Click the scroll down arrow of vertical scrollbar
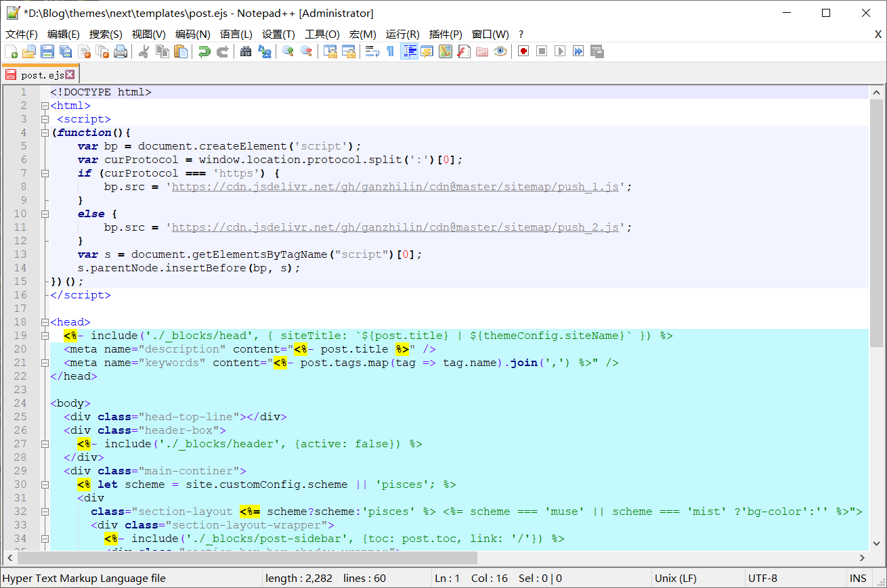This screenshot has width=887, height=588. click(876, 545)
